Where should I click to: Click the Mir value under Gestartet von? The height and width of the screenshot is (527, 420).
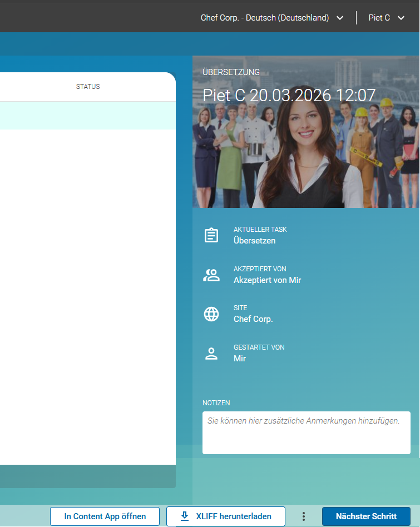240,358
